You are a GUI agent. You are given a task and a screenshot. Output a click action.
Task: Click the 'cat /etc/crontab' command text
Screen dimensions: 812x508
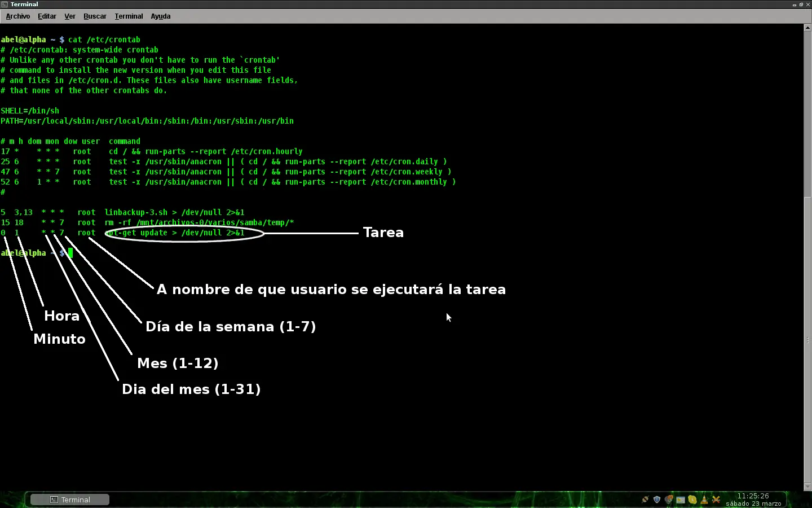pos(104,40)
